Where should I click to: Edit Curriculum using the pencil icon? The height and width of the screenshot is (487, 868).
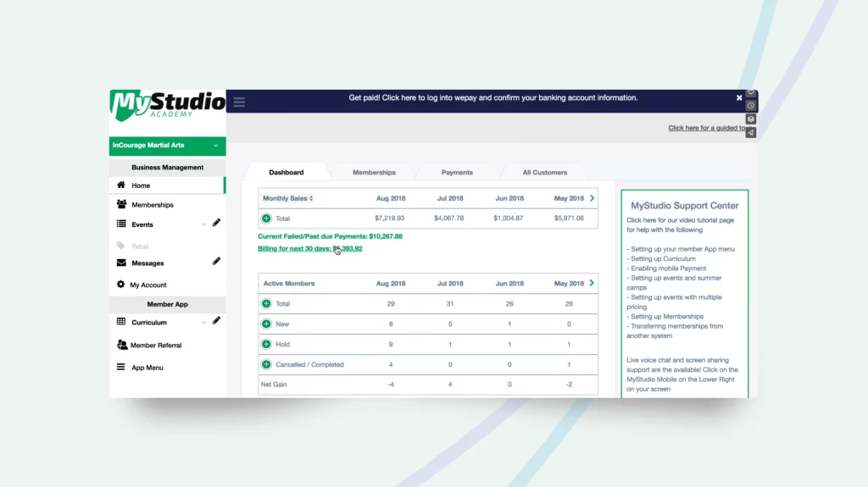pyautogui.click(x=216, y=320)
